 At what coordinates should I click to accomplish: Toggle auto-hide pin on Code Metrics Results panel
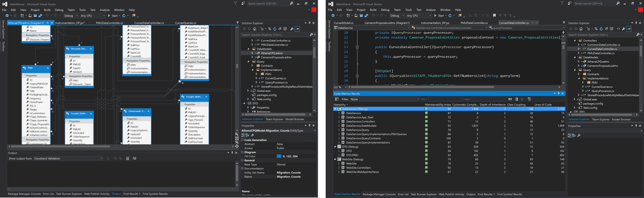(x=558, y=93)
